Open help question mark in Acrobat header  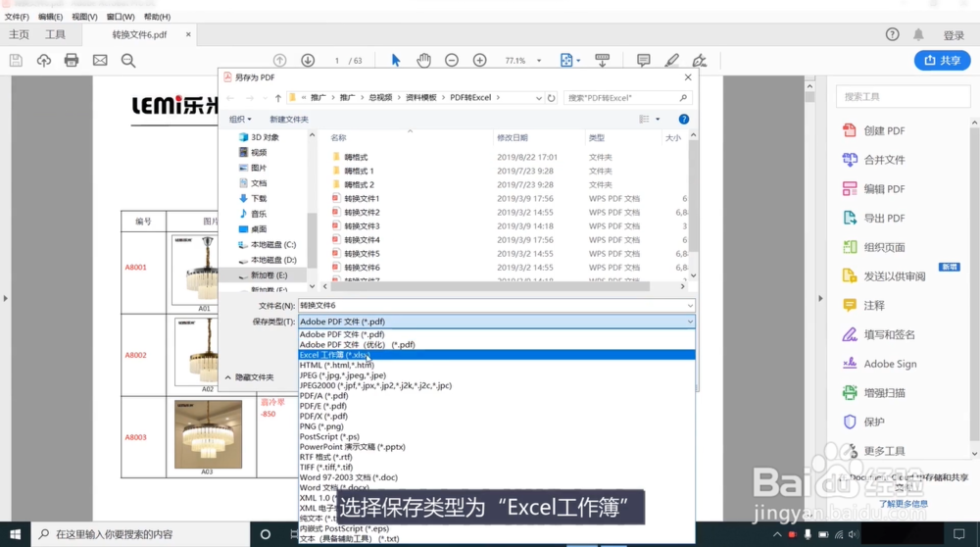point(892,34)
